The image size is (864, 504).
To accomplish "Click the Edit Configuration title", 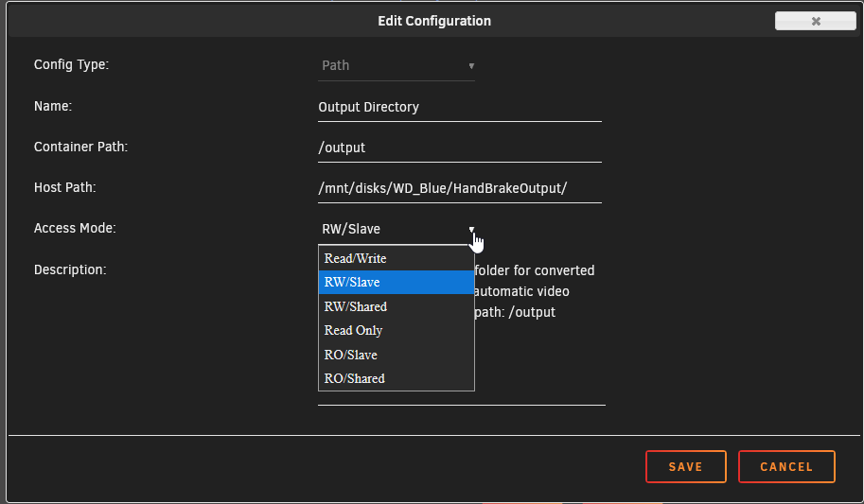I will click(434, 21).
